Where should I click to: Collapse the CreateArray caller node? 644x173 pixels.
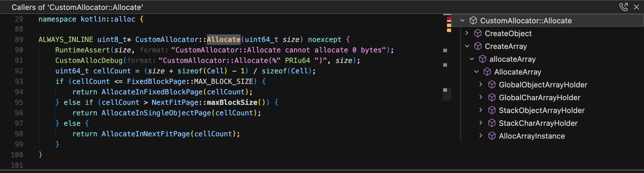click(467, 46)
